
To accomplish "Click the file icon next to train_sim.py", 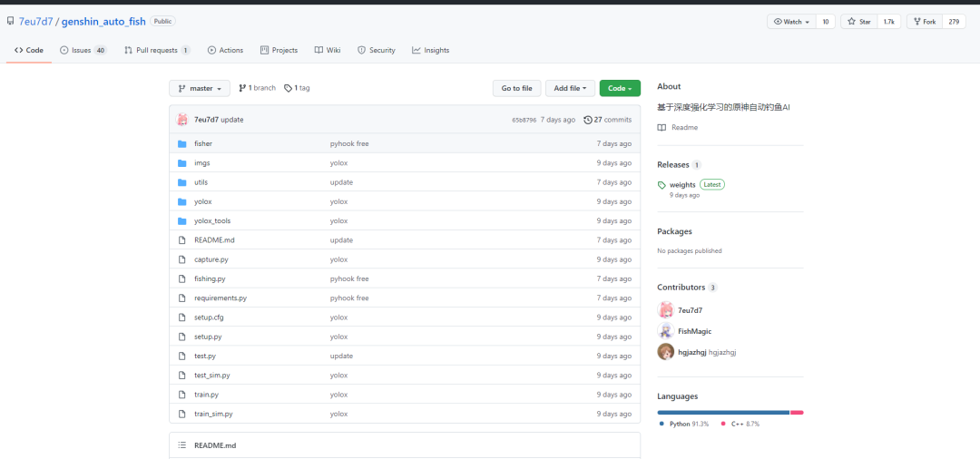I will pos(181,414).
